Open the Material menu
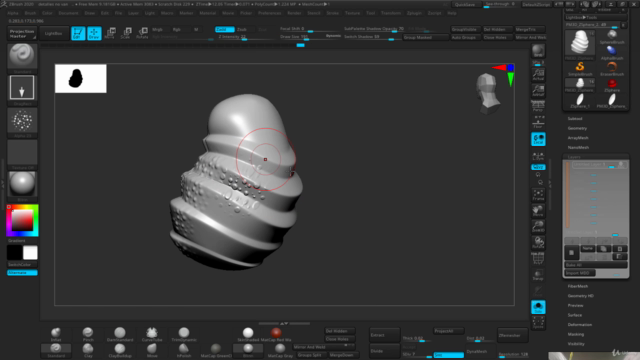Image resolution: width=640 pixels, height=360 pixels. [207, 13]
